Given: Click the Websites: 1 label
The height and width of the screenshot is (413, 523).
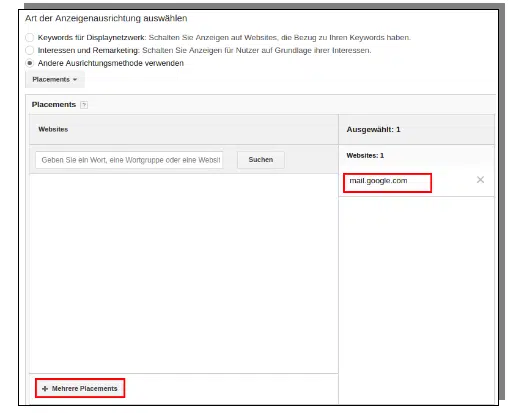Looking at the screenshot, I should click(365, 155).
